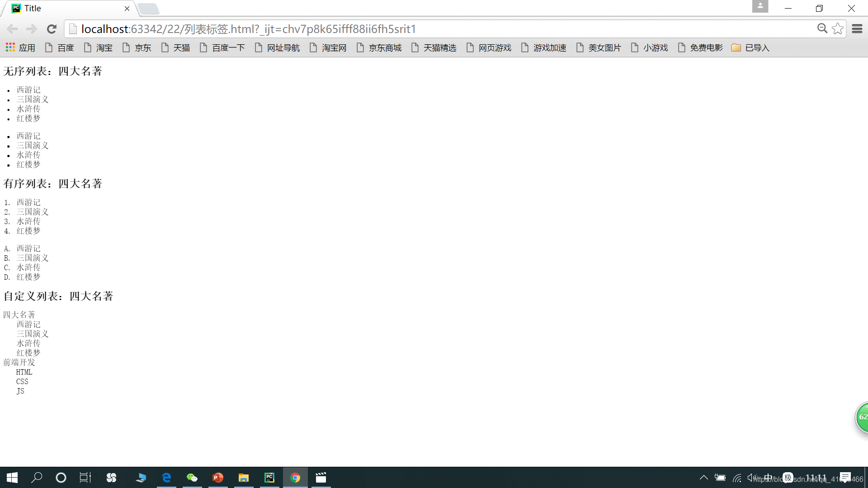
Task: Open the 京东商城 bookmark
Action: coord(379,48)
